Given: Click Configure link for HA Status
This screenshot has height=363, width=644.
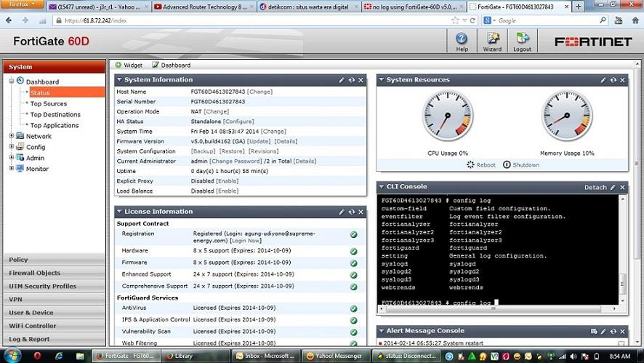Looking at the screenshot, I should coord(238,121).
